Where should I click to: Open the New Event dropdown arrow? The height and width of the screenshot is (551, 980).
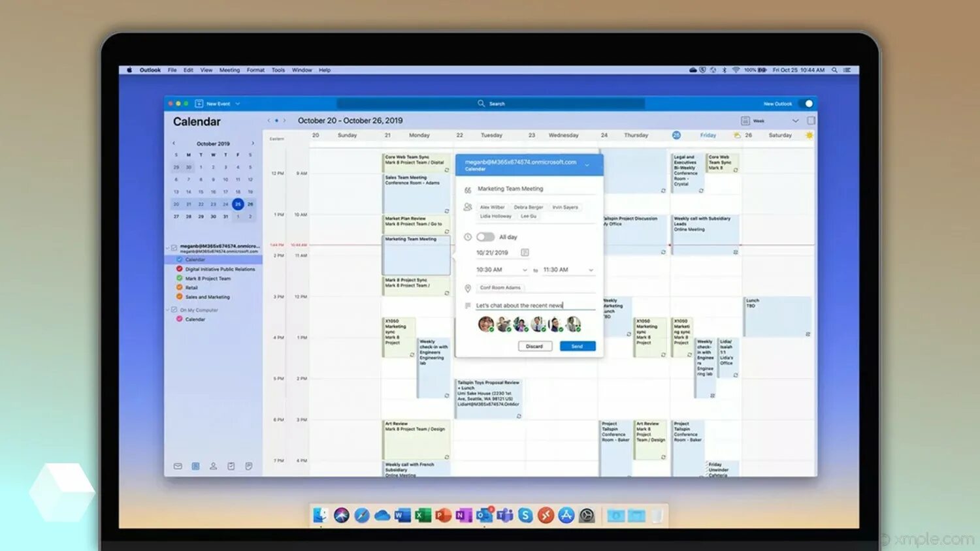pyautogui.click(x=238, y=104)
